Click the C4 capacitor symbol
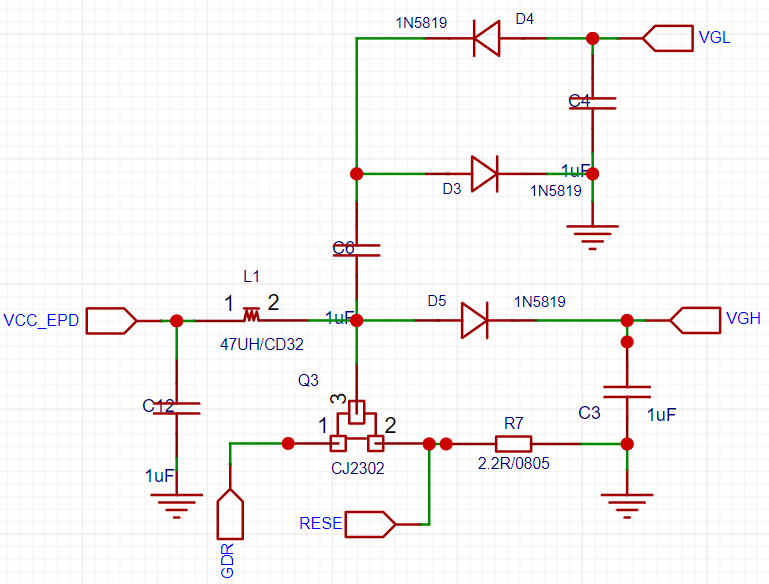This screenshot has width=769, height=584. tap(592, 103)
